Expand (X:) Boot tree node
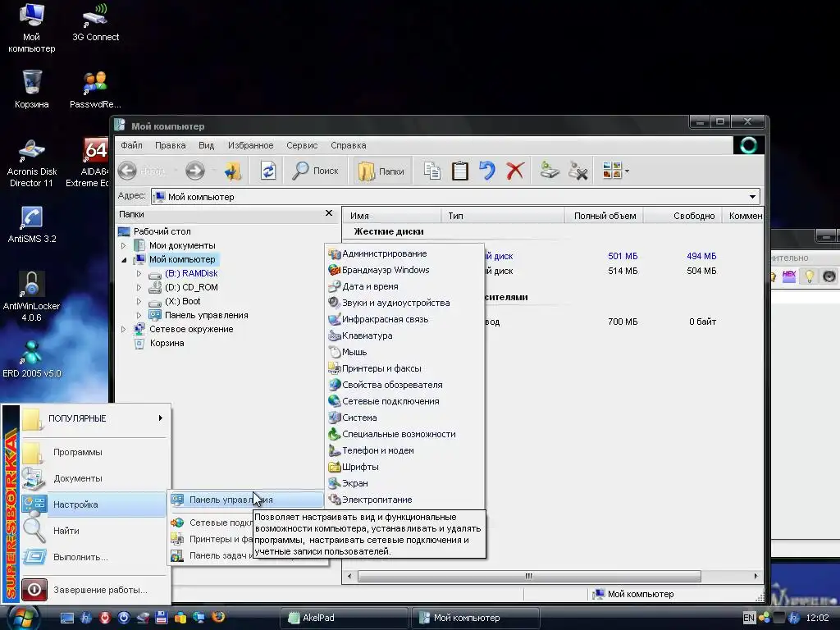 pyautogui.click(x=139, y=302)
